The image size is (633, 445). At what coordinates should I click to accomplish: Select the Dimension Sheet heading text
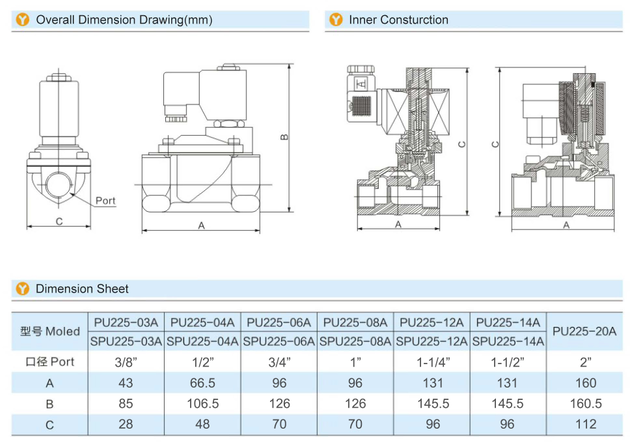click(x=82, y=289)
